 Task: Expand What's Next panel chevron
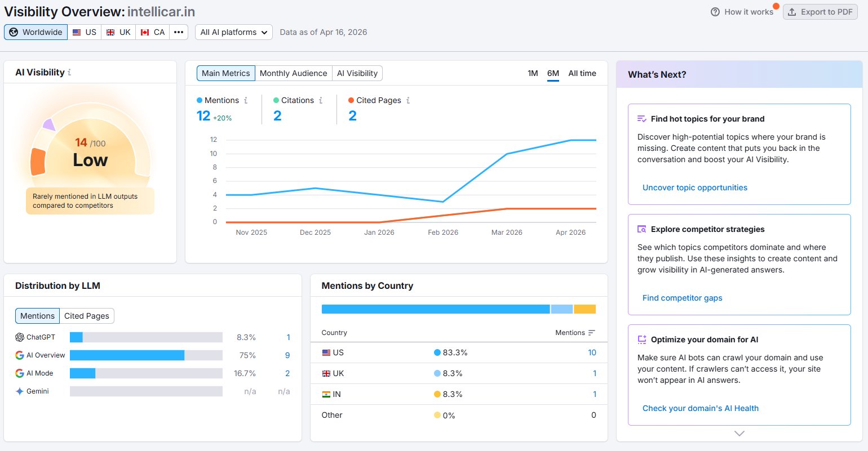(739, 434)
